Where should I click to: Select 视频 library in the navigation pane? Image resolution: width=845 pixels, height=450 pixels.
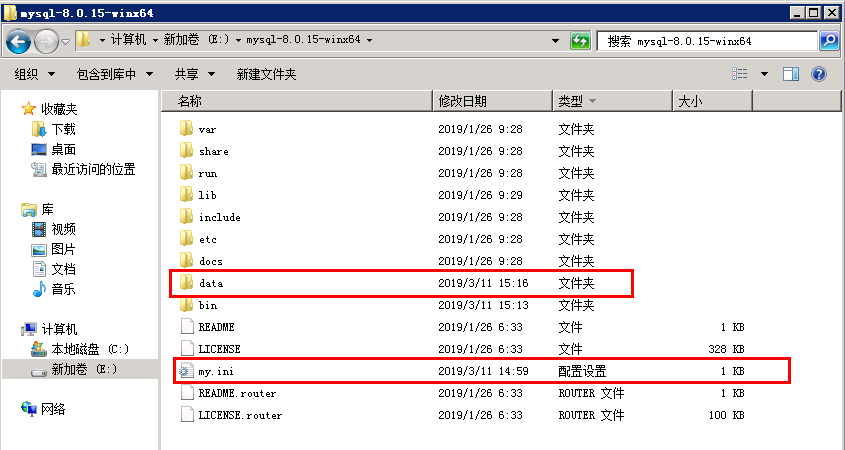pyautogui.click(x=63, y=229)
